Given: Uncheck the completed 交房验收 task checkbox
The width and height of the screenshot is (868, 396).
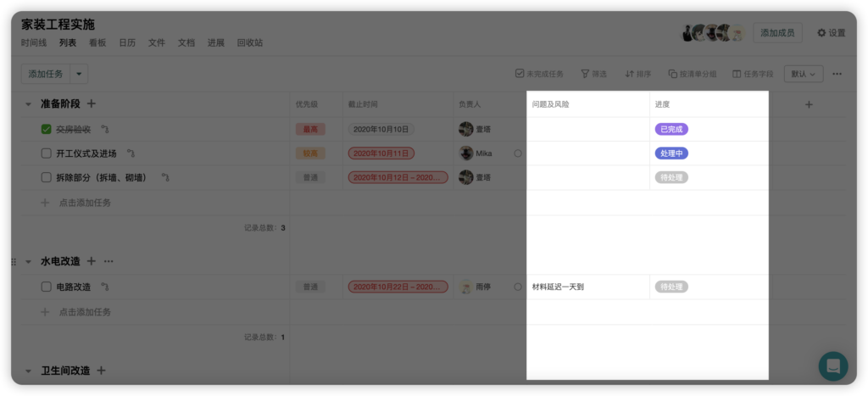Looking at the screenshot, I should click(47, 130).
